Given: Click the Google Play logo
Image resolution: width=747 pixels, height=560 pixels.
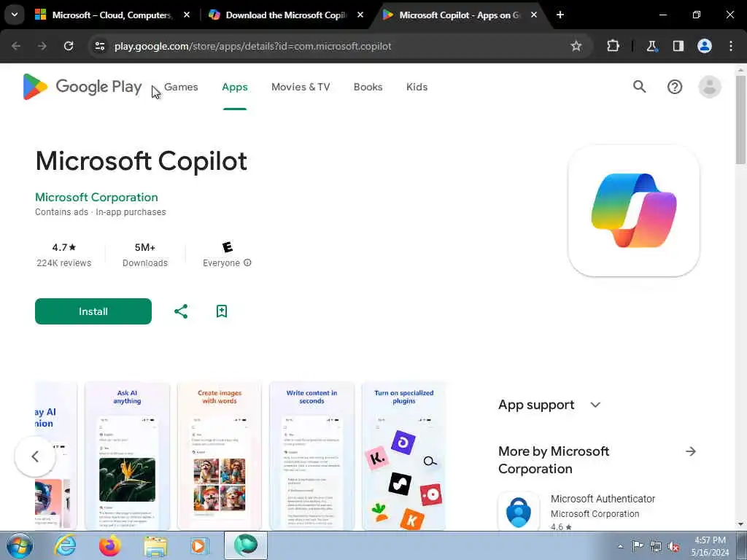Looking at the screenshot, I should tap(82, 87).
